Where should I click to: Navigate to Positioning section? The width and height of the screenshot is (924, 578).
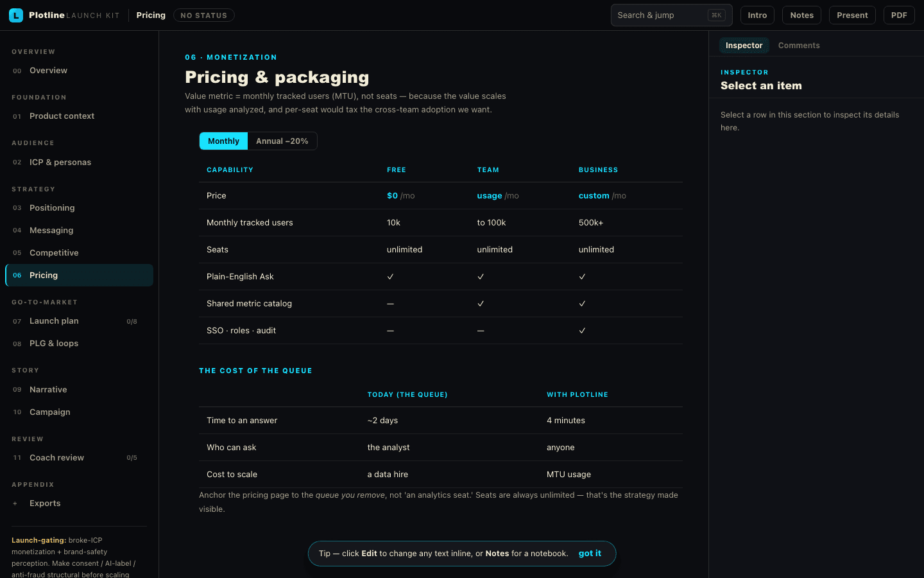coord(79,208)
